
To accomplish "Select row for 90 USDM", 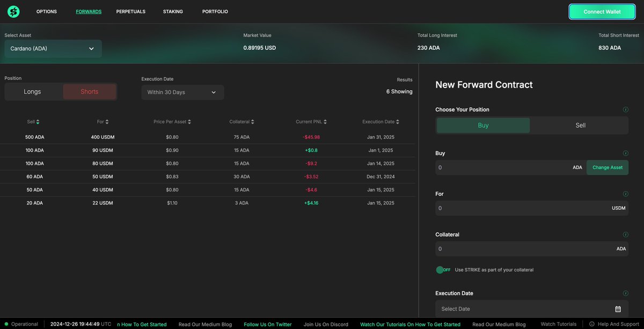I will [x=208, y=150].
